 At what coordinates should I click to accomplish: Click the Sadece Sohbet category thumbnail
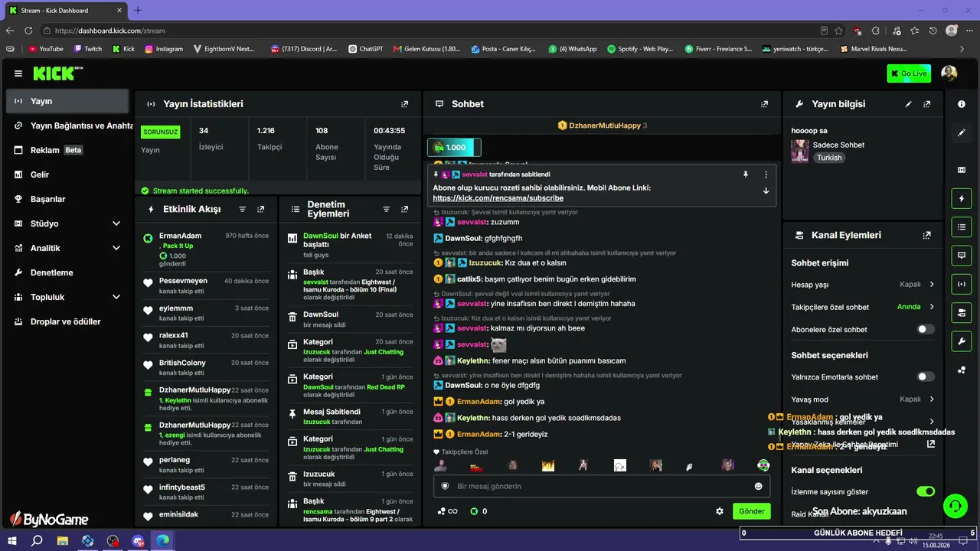click(800, 151)
